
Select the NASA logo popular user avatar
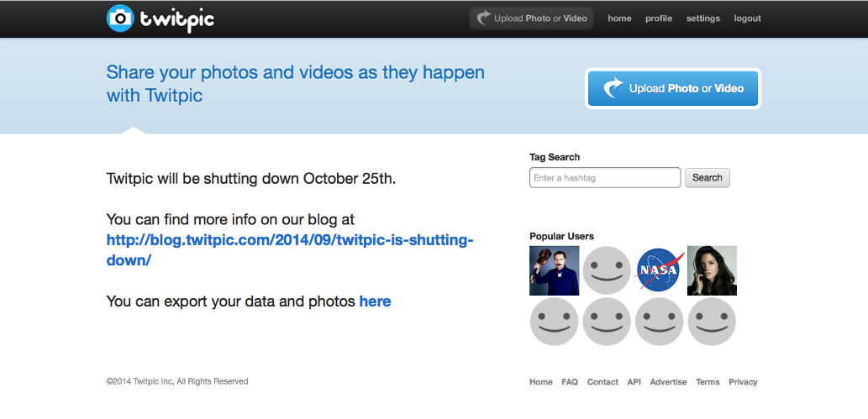[660, 270]
